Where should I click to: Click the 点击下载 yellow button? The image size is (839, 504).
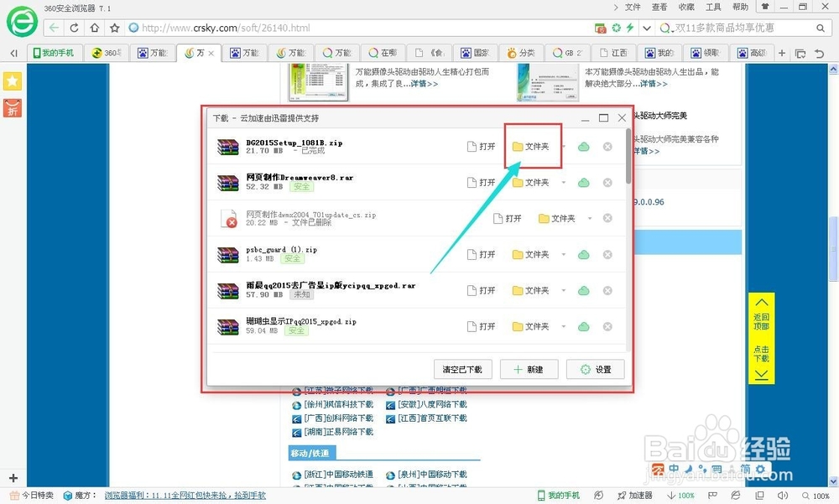(761, 362)
